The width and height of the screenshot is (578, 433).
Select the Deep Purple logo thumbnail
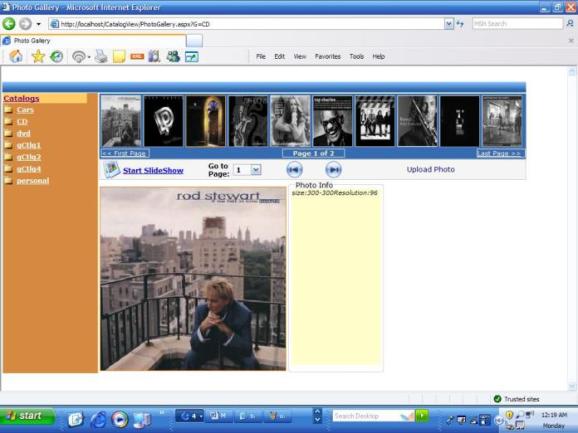[x=163, y=121]
